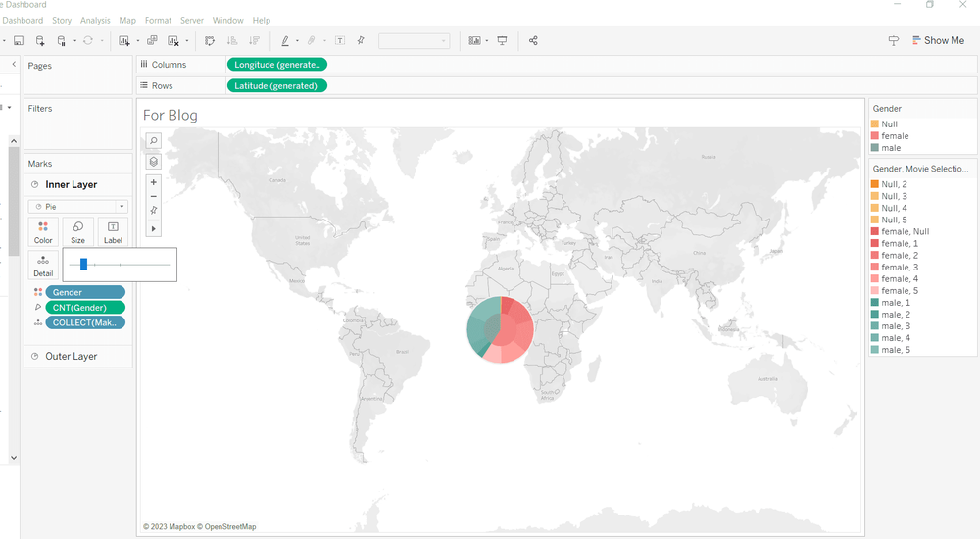This screenshot has width=980, height=539.
Task: Click the OpenStreetMap attribution link
Action: tap(229, 527)
